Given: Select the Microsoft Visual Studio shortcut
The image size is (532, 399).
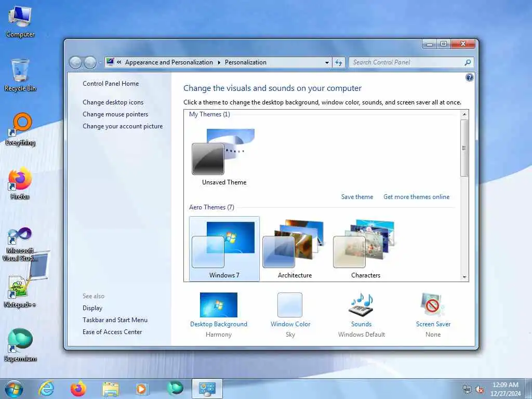Looking at the screenshot, I should (x=20, y=244).
